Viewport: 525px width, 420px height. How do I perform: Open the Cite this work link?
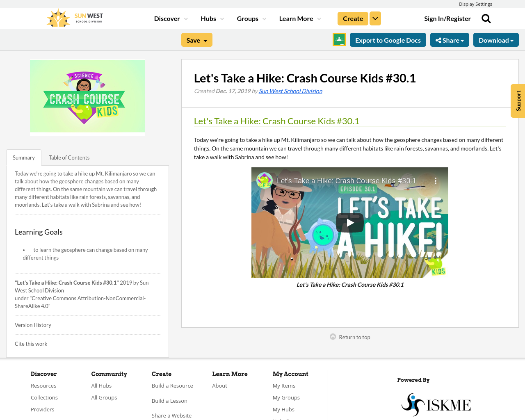(x=31, y=343)
